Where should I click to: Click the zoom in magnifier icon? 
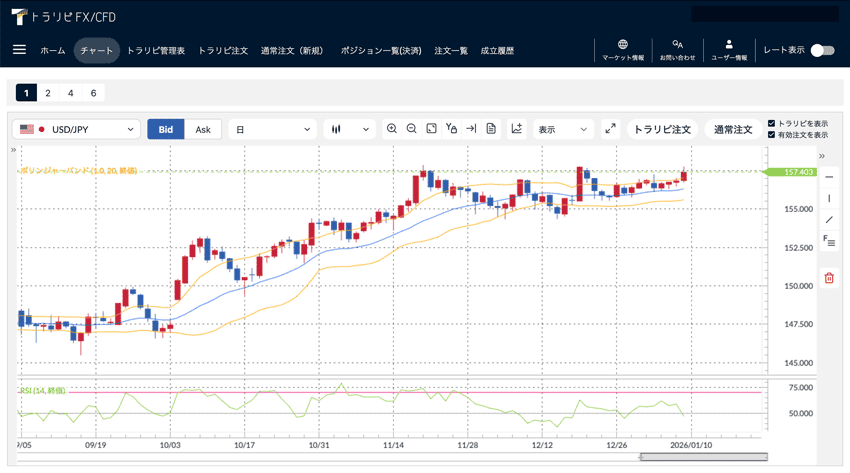(392, 129)
